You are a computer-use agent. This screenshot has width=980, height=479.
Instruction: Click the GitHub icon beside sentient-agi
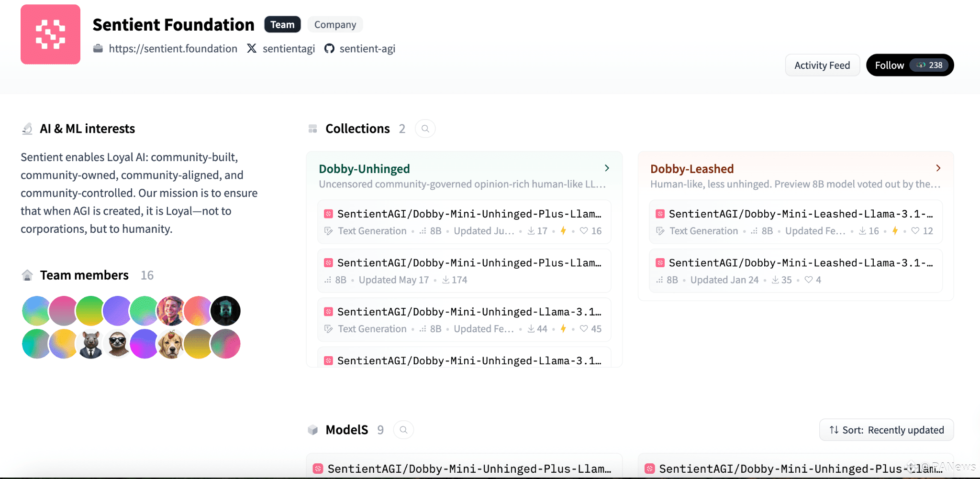point(329,48)
